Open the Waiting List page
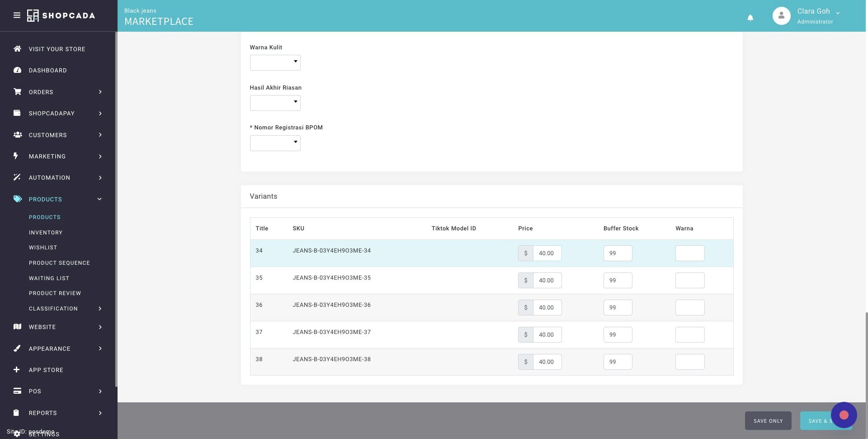The width and height of the screenshot is (868, 439). [x=49, y=278]
